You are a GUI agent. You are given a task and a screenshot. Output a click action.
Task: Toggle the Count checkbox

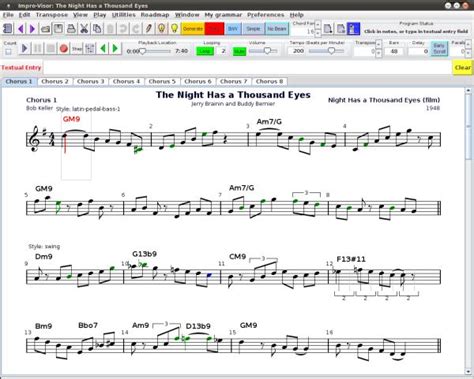point(8,52)
